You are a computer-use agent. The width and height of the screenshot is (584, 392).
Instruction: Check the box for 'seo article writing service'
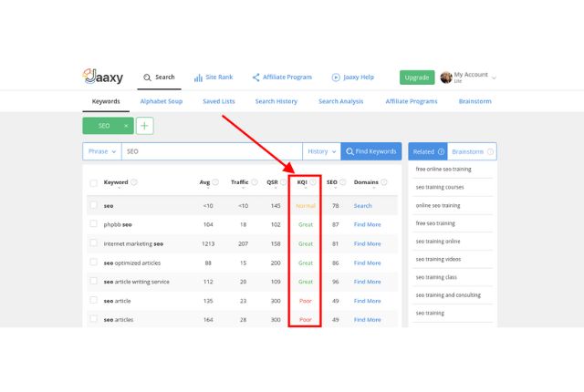(93, 281)
